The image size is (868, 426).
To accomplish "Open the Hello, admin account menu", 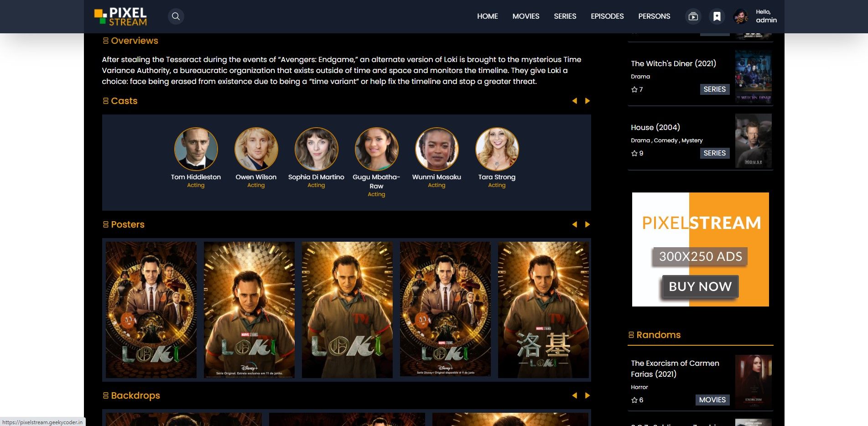I will 766,16.
